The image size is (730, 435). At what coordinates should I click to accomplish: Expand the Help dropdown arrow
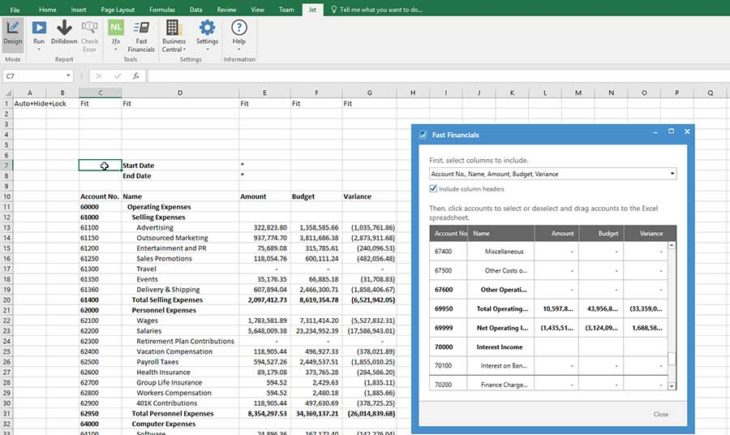coord(239,49)
